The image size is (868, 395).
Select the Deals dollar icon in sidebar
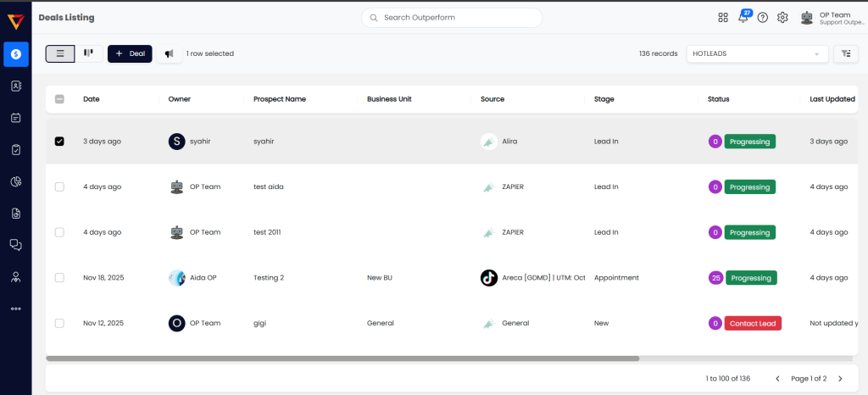point(16,53)
